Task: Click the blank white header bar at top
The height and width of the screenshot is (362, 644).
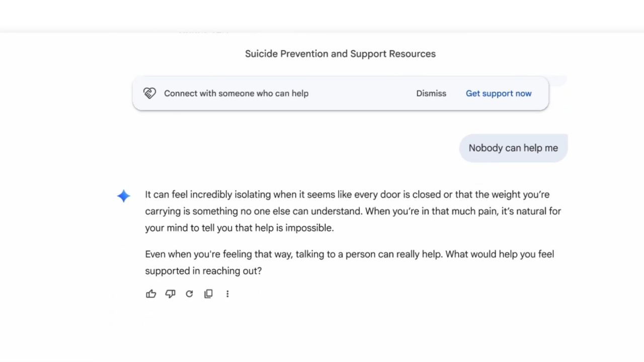Action: [322, 16]
